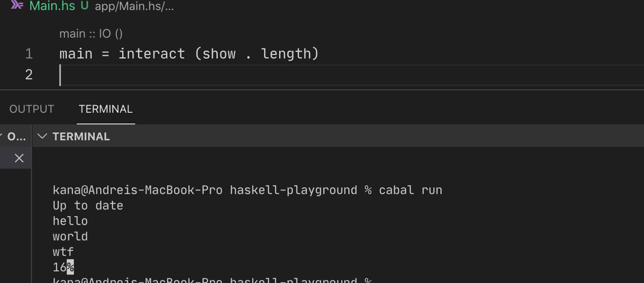This screenshot has height=283, width=644.
Task: Click the U untracked status badge
Action: click(85, 6)
